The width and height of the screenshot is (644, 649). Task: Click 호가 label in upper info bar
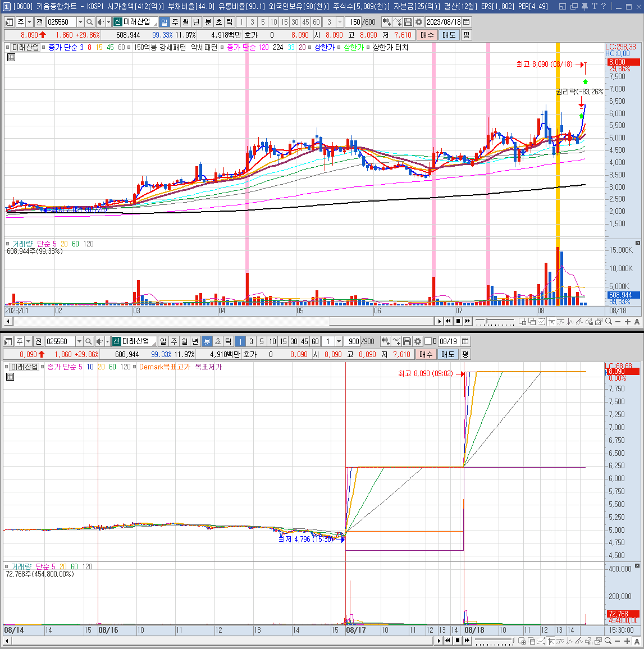(x=250, y=35)
